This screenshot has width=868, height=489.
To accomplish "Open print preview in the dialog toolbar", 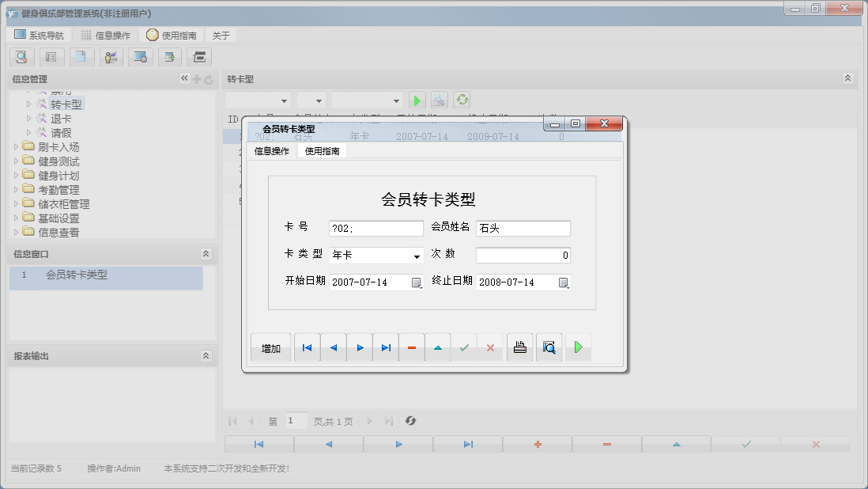I will coord(549,347).
